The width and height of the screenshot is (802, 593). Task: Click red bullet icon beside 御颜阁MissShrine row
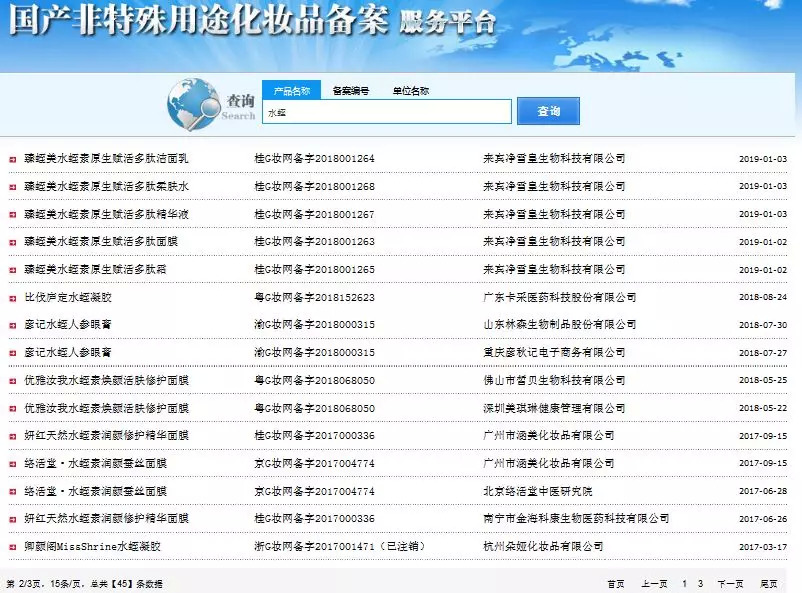pos(13,547)
